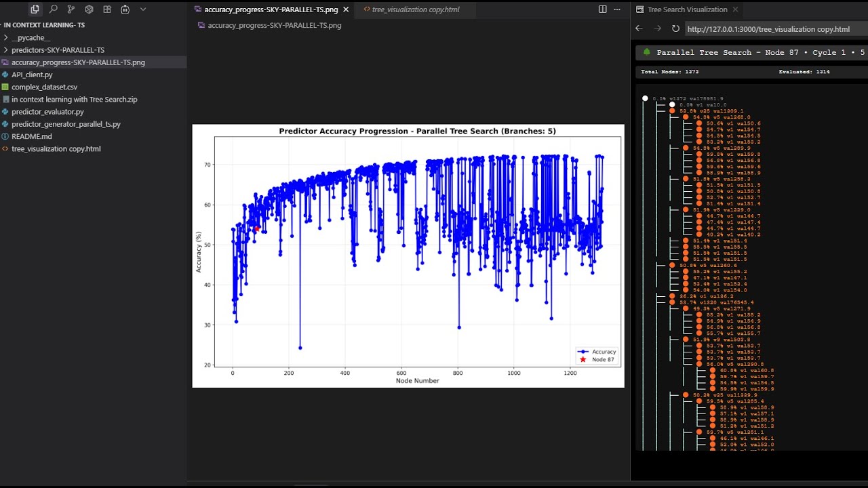Viewport: 868px width, 488px height.
Task: Open the Source Control view icon
Action: click(71, 9)
